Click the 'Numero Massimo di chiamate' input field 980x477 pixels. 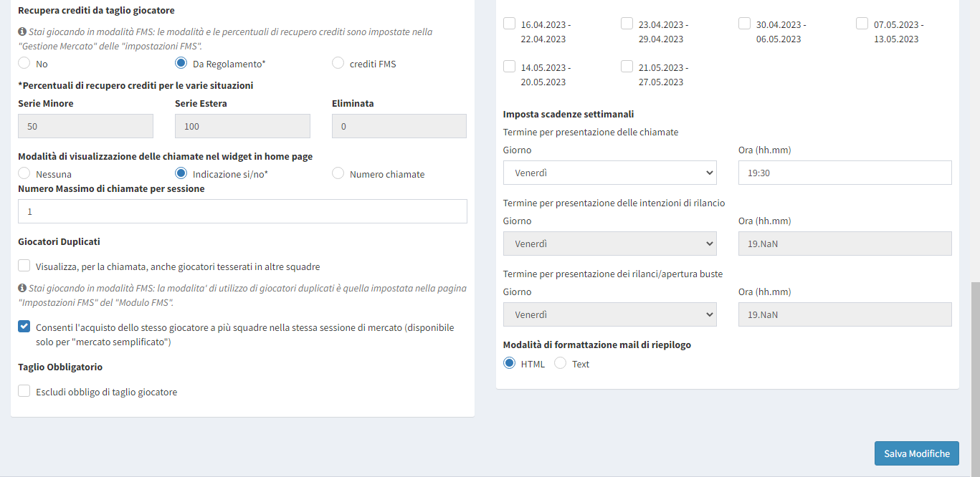click(242, 211)
